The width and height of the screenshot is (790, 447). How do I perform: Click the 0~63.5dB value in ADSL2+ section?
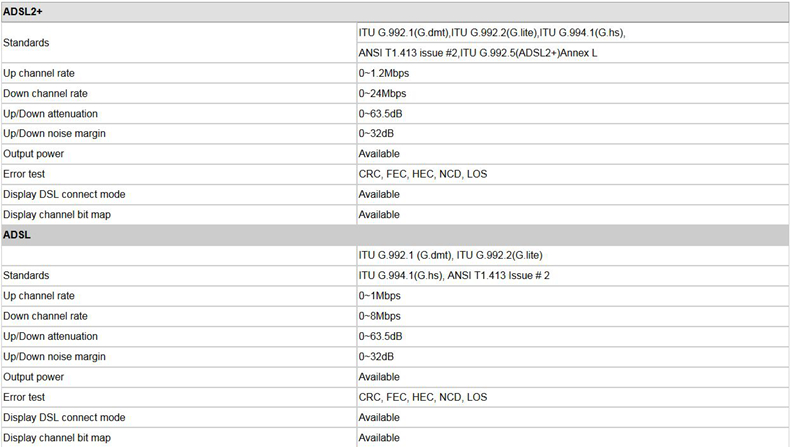381,113
